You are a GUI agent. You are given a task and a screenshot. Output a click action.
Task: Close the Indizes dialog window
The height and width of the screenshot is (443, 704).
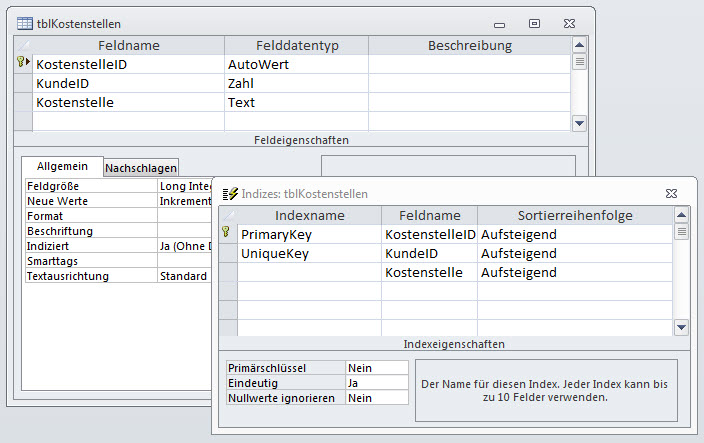pos(672,193)
